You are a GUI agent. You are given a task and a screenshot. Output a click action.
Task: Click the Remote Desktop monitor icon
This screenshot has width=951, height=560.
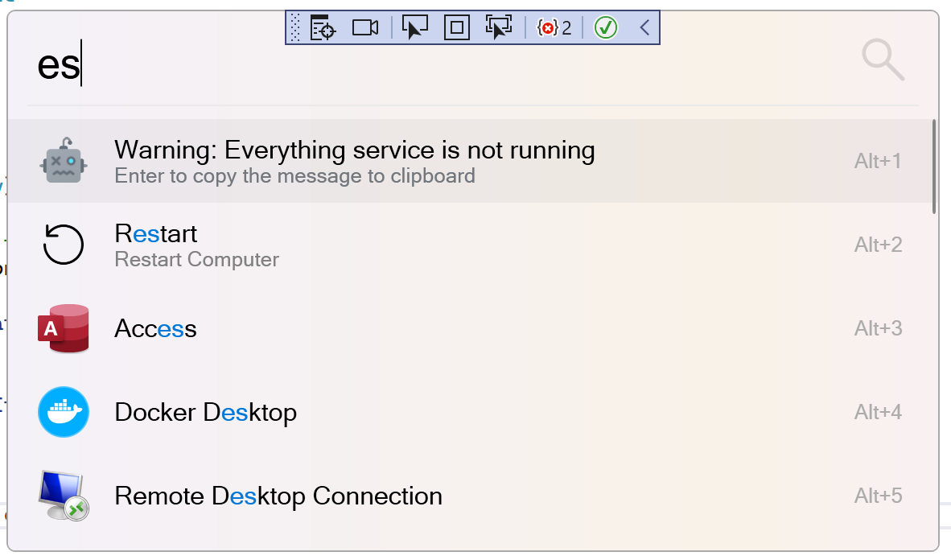click(x=63, y=496)
